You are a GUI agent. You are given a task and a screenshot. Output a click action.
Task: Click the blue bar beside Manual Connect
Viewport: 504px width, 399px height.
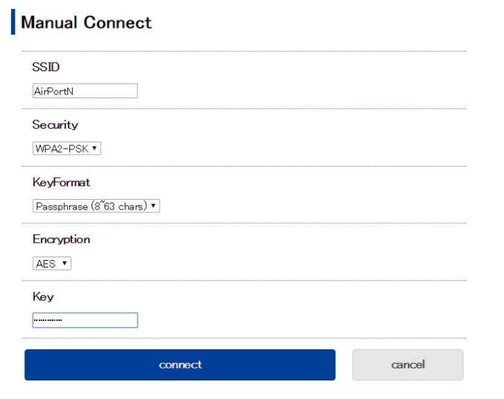[13, 22]
